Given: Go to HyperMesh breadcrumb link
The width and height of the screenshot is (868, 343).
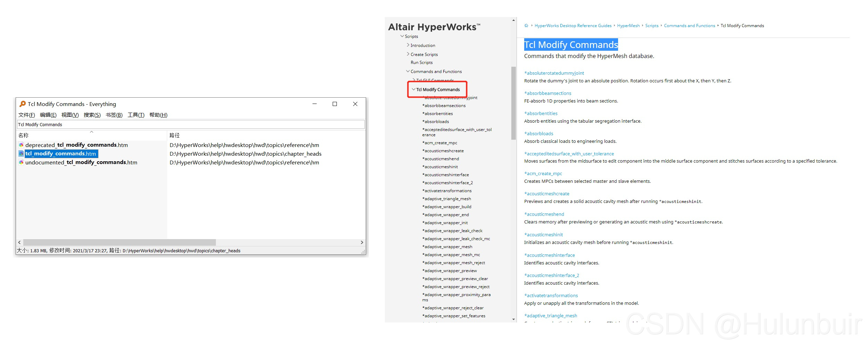Looking at the screenshot, I should pos(628,26).
